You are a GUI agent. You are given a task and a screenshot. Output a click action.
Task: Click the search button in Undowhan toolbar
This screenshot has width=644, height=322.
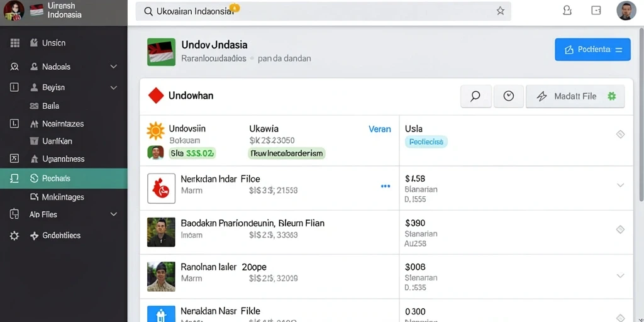[475, 96]
